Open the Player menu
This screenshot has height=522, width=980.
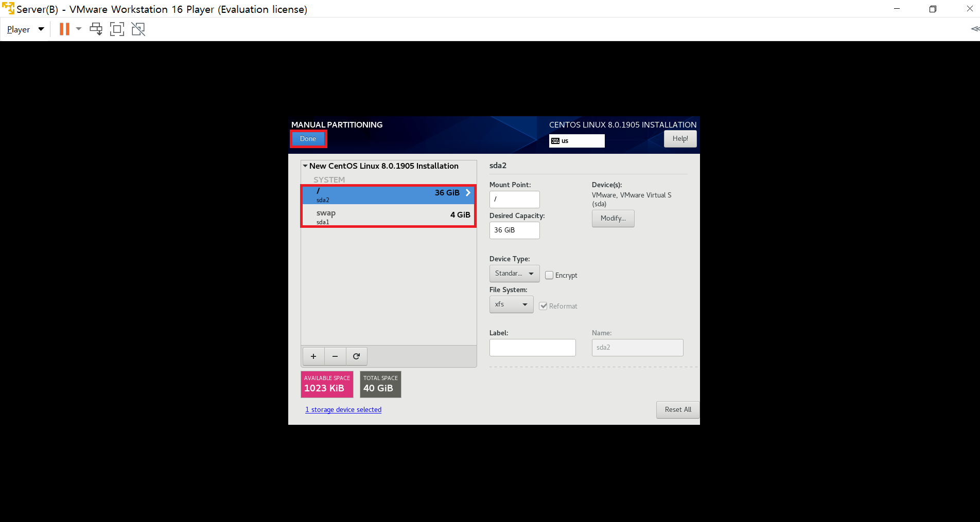pyautogui.click(x=25, y=29)
